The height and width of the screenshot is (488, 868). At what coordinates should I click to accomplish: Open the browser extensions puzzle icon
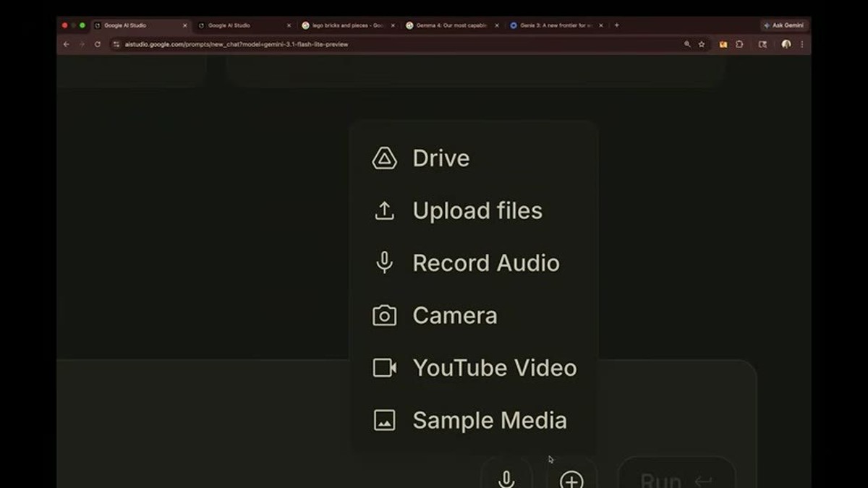[739, 44]
